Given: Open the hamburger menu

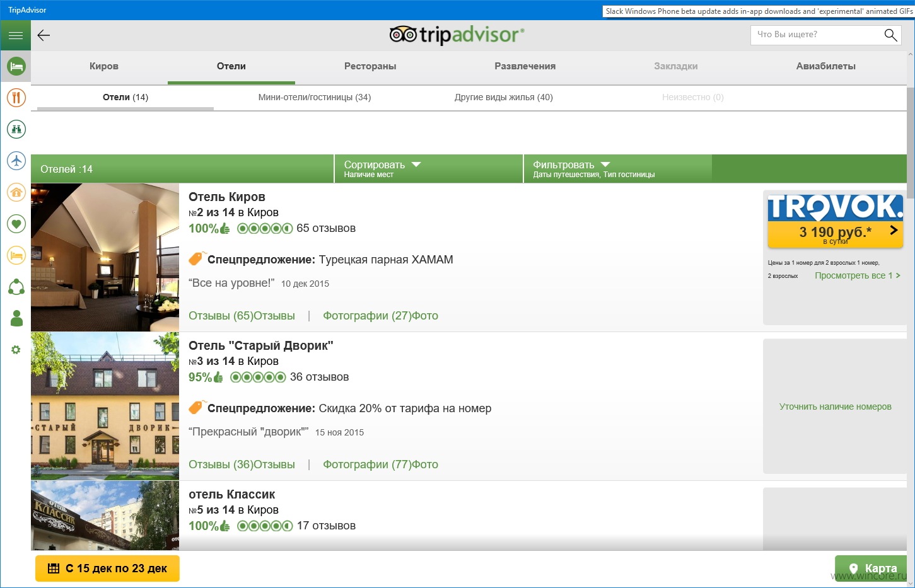Looking at the screenshot, I should coord(16,35).
